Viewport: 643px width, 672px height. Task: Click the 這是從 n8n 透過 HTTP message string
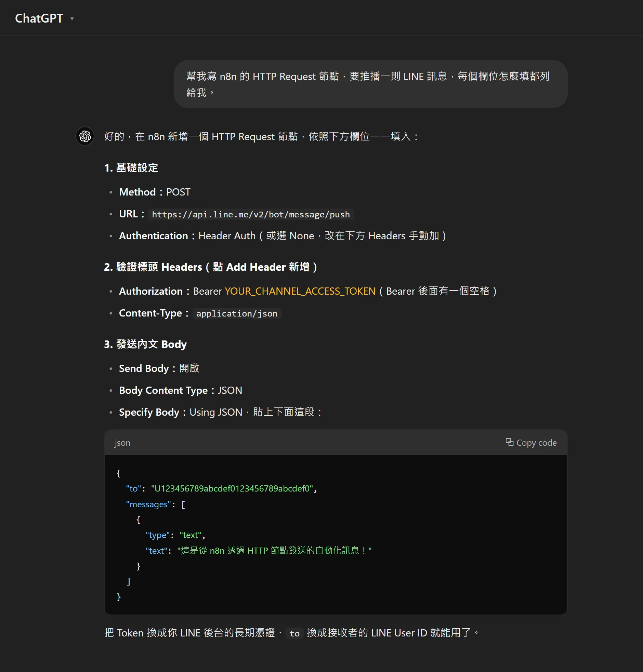[274, 550]
